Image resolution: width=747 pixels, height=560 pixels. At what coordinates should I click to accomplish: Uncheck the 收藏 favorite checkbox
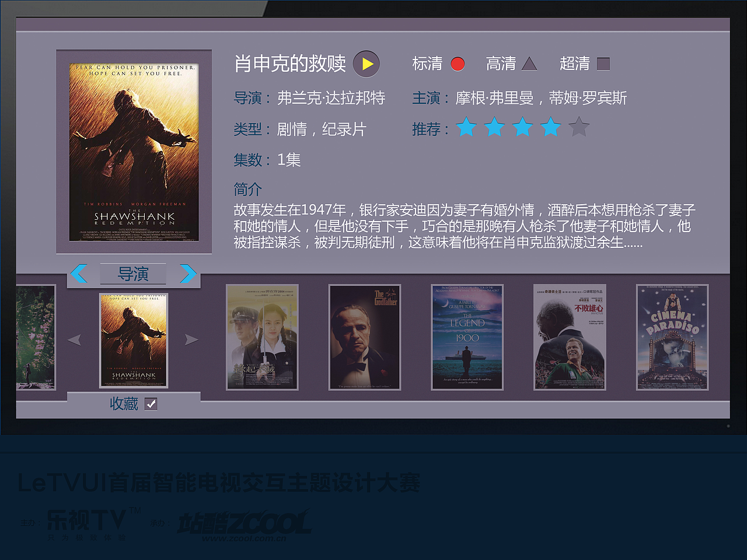tap(152, 403)
